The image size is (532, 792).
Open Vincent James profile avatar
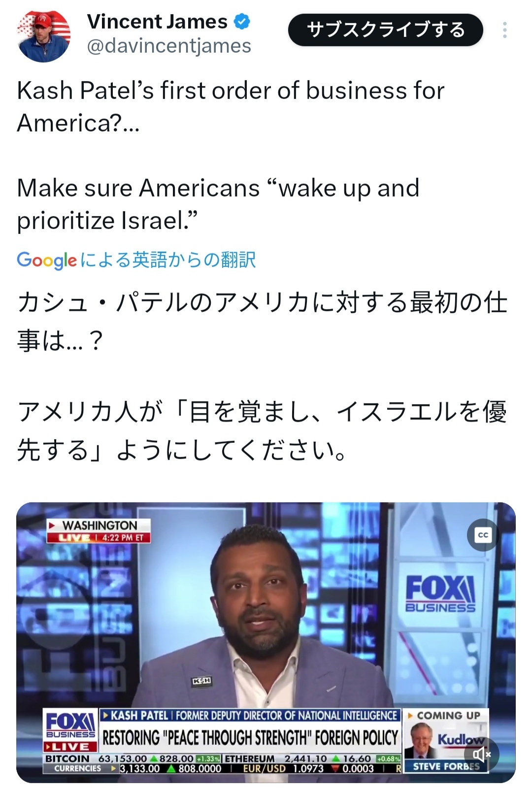[44, 35]
